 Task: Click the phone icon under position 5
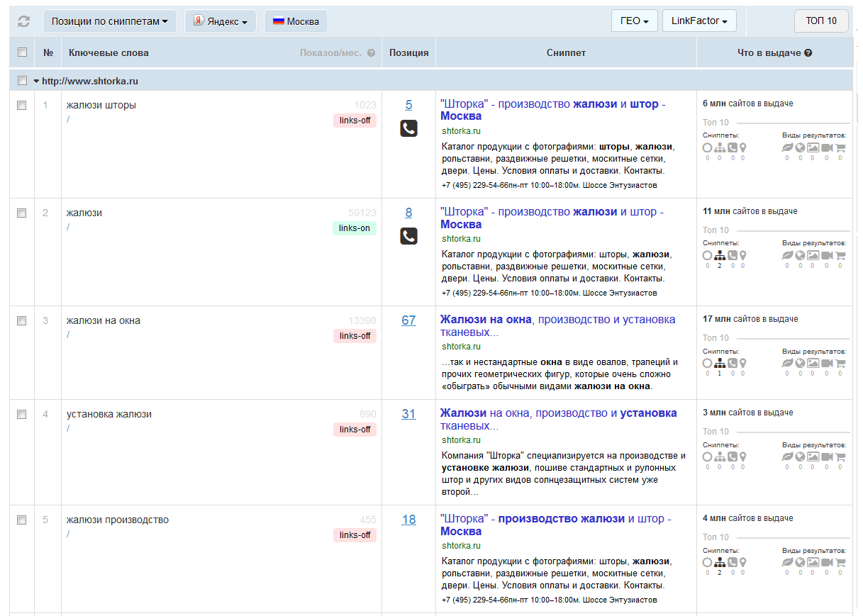408,128
